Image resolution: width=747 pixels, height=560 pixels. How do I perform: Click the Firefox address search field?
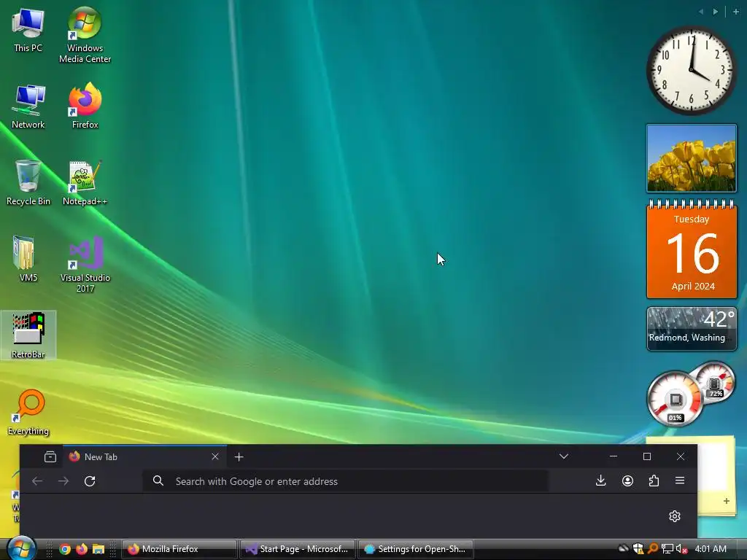pyautogui.click(x=345, y=481)
